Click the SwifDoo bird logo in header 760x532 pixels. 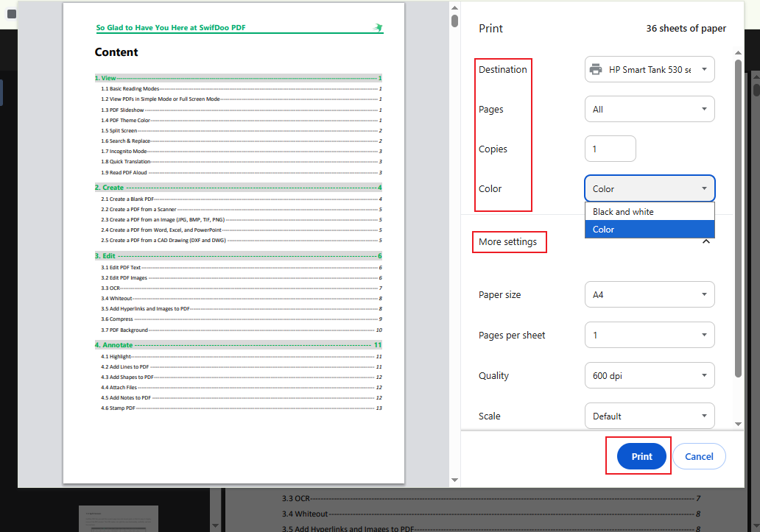point(378,27)
